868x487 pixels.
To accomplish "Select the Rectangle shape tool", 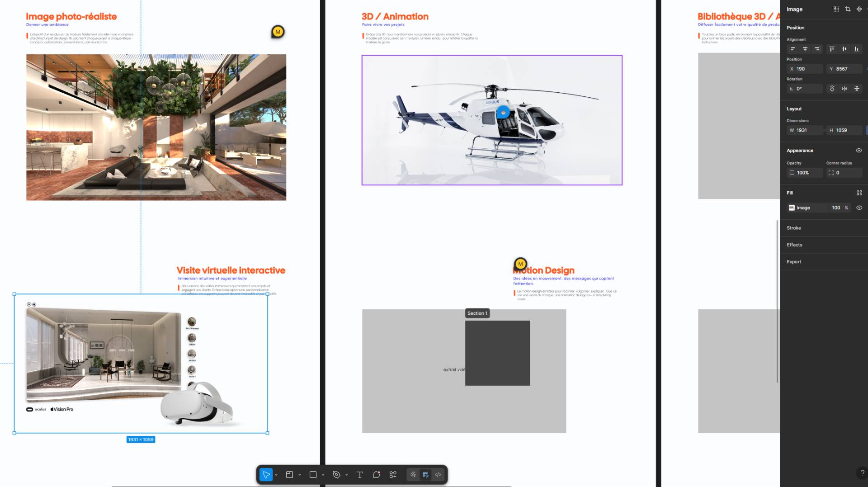I will (x=313, y=475).
